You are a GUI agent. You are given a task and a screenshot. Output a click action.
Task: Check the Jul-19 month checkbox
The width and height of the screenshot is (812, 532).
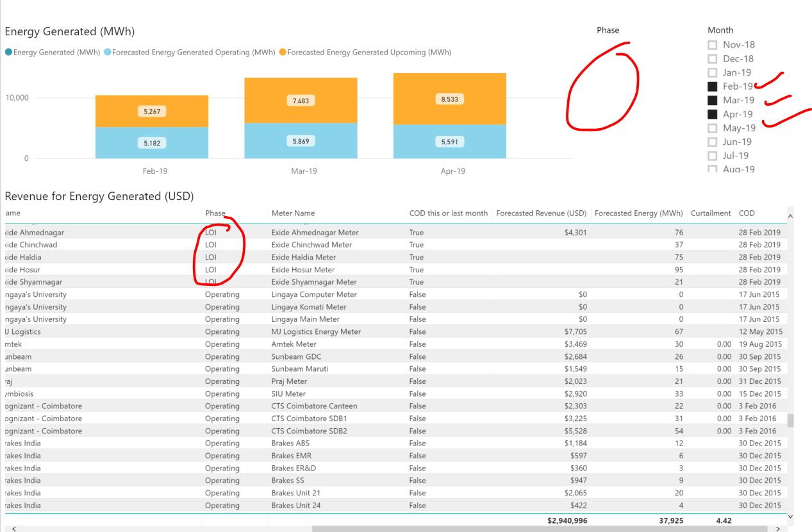pos(712,156)
